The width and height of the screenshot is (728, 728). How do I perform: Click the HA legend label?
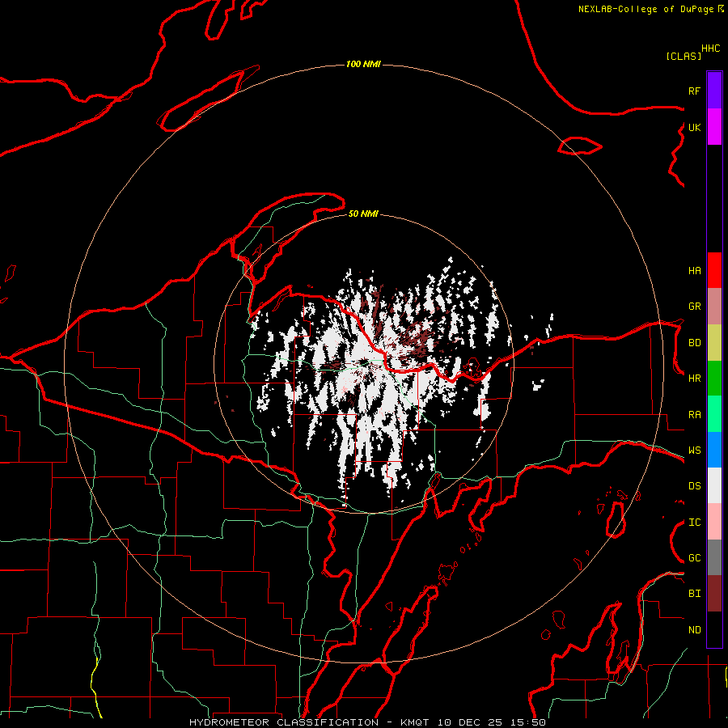(x=694, y=271)
